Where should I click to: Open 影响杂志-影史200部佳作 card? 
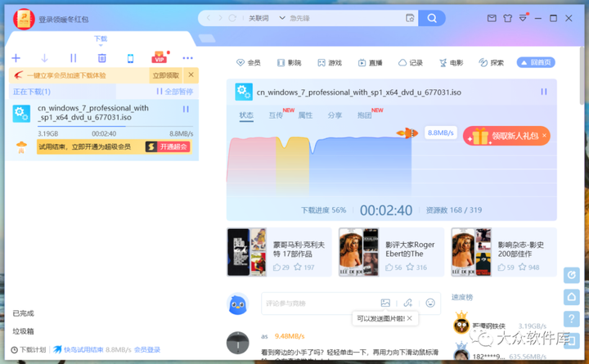(x=504, y=252)
